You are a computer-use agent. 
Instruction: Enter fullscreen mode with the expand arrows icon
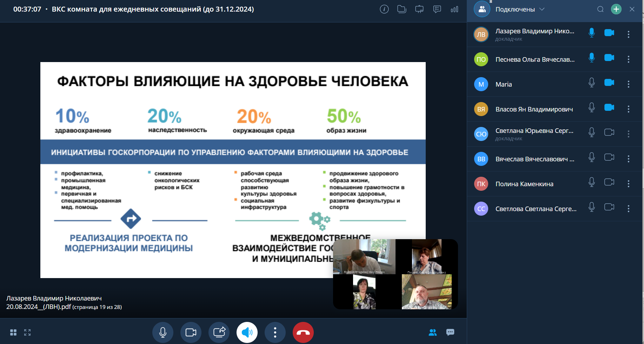click(x=27, y=332)
